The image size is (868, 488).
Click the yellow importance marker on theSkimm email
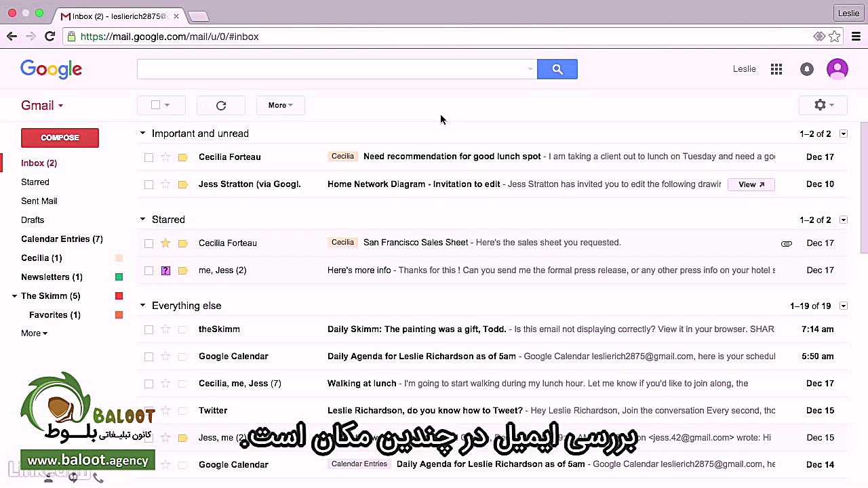[182, 329]
